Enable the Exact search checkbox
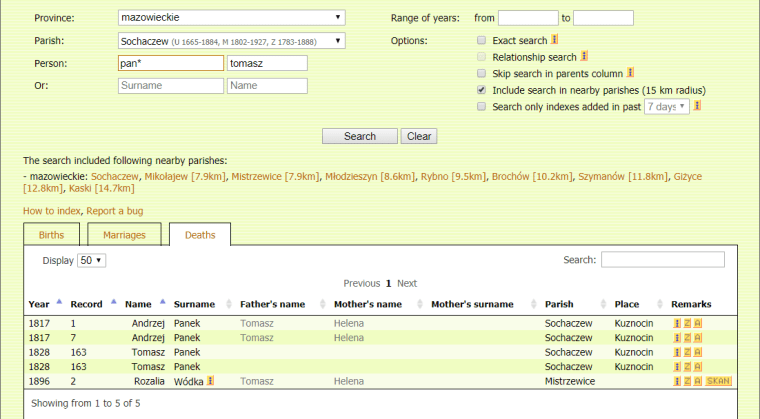This screenshot has height=419, width=760. point(482,41)
